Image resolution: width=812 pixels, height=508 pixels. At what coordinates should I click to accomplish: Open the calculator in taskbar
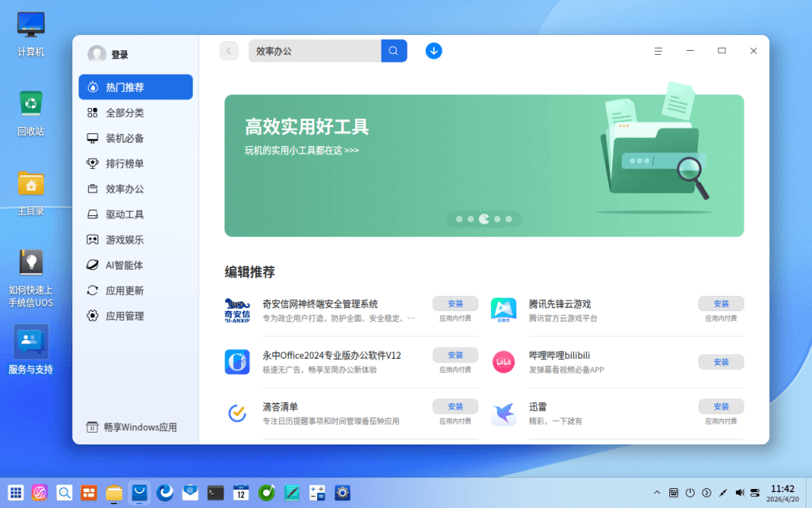point(317,492)
